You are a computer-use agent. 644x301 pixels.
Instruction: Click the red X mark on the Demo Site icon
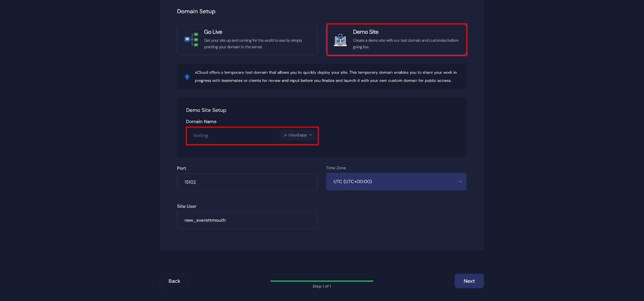point(338,41)
